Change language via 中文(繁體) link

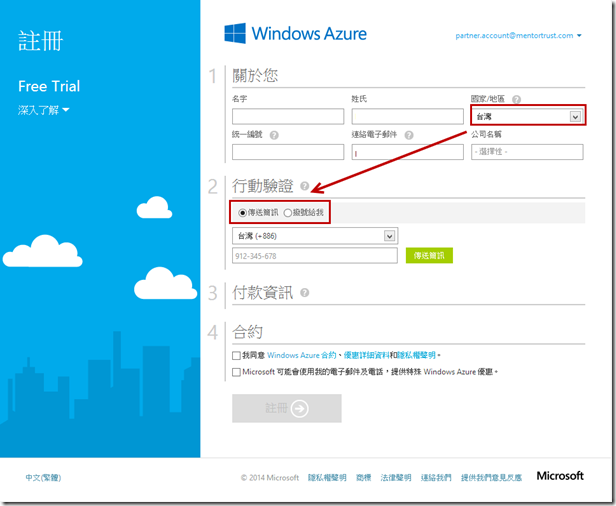[43, 478]
